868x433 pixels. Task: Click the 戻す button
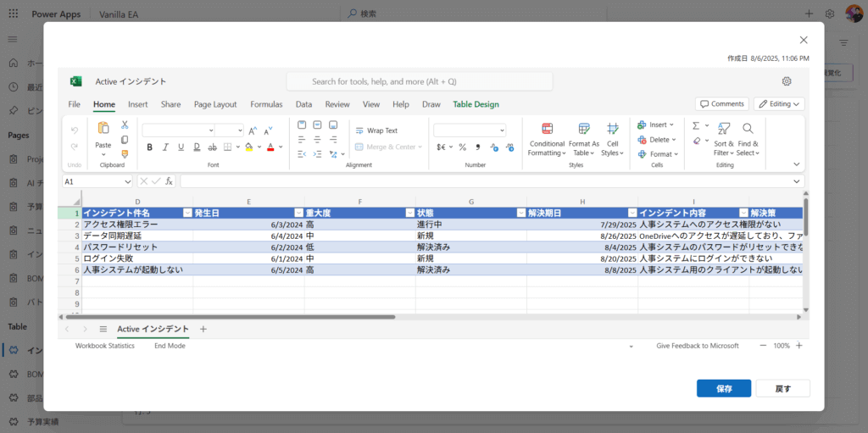click(782, 388)
